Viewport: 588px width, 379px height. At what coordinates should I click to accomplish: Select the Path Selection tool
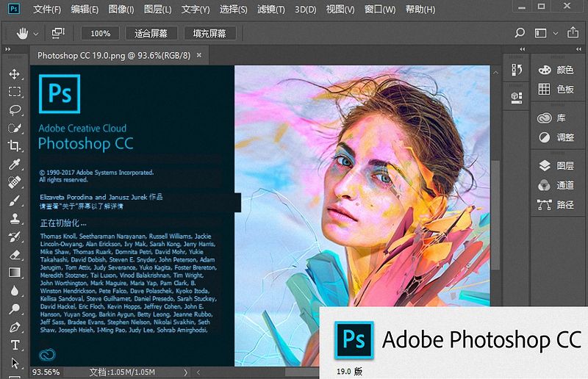click(x=15, y=363)
